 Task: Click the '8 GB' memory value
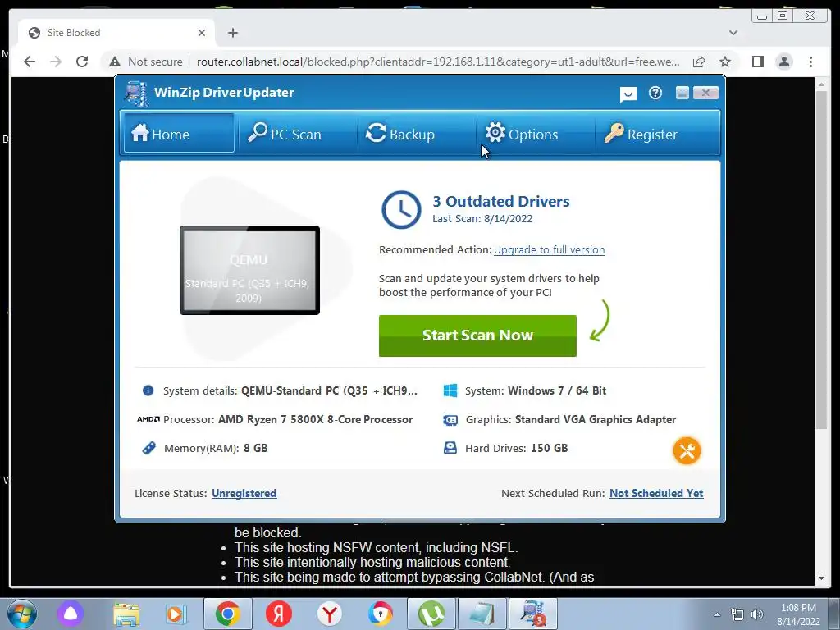[256, 448]
